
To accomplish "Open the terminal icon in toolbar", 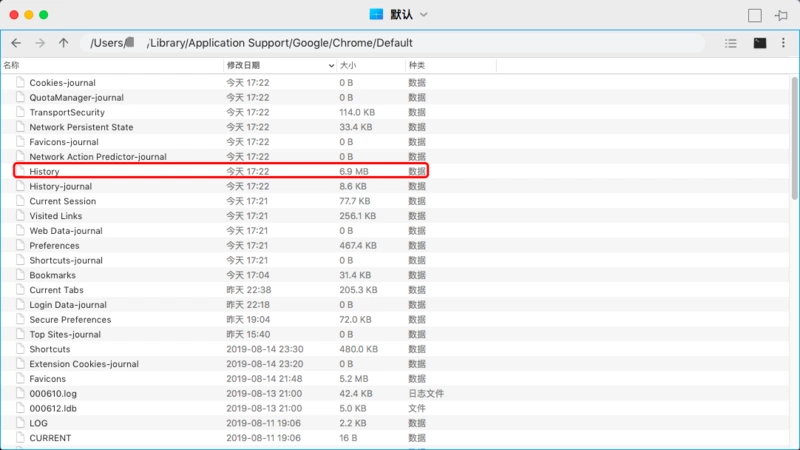I will [760, 43].
